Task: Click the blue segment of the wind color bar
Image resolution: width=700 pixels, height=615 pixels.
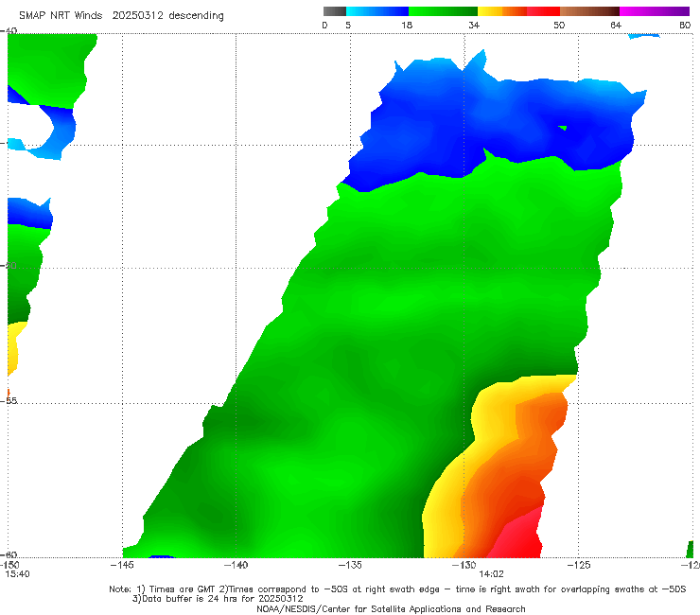Action: 377,11
